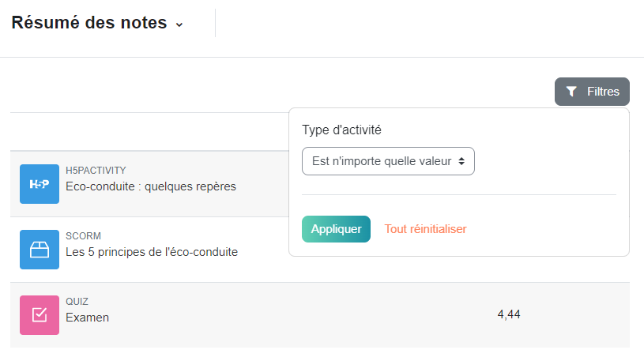This screenshot has width=644, height=361.
Task: Click the QUIZ type label
Action: [77, 302]
